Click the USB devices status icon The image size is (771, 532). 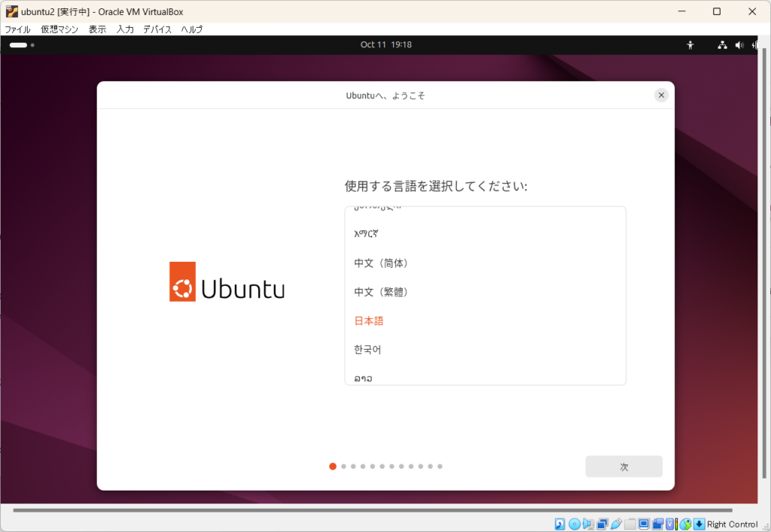[x=617, y=524]
